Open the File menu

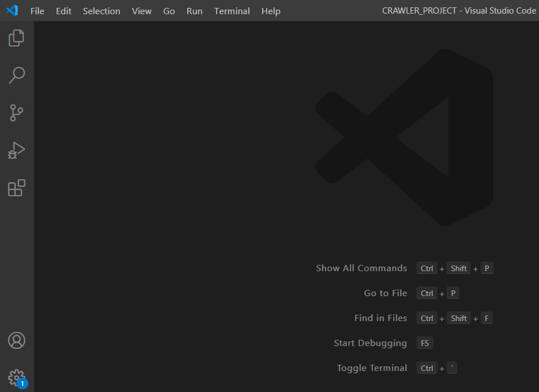point(37,11)
